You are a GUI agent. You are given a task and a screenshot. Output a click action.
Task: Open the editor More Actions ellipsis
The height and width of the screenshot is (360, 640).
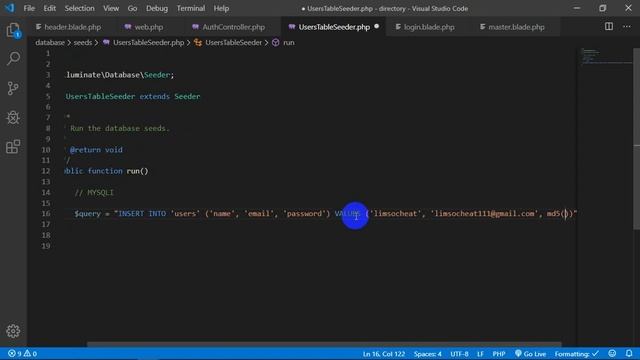click(x=627, y=27)
